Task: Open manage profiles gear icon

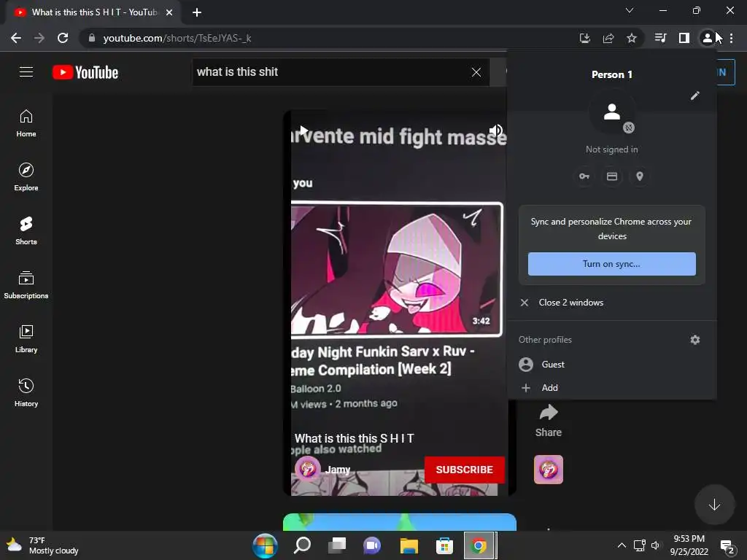Action: point(695,340)
